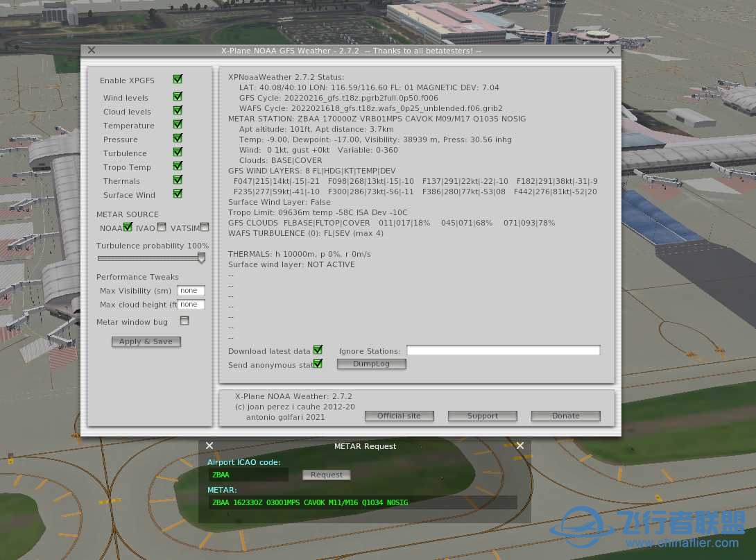This screenshot has height=560, width=756.
Task: Disable the Temperature checkbox
Action: tap(178, 124)
